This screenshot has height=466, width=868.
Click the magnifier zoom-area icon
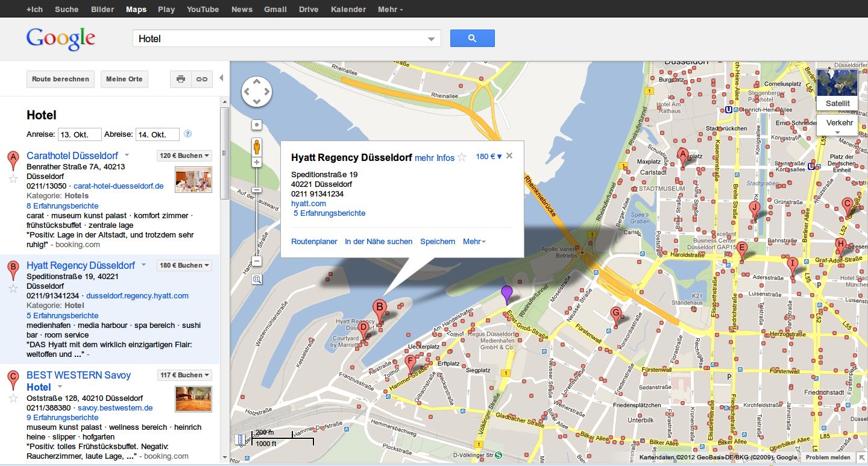point(257,279)
